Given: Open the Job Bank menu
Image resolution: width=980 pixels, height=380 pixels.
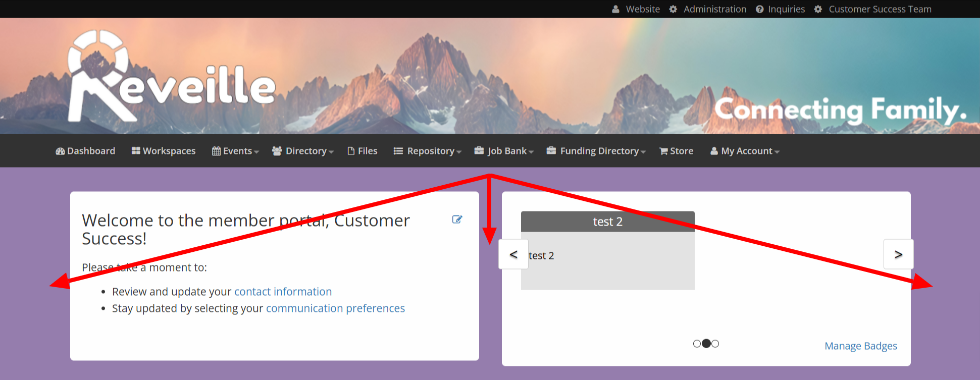Looking at the screenshot, I should pos(504,151).
